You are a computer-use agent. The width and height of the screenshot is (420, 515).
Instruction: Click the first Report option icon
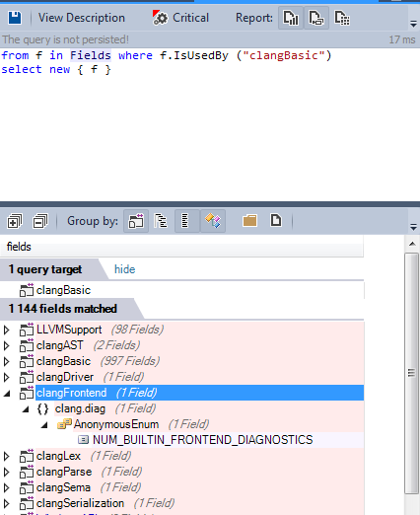(291, 18)
